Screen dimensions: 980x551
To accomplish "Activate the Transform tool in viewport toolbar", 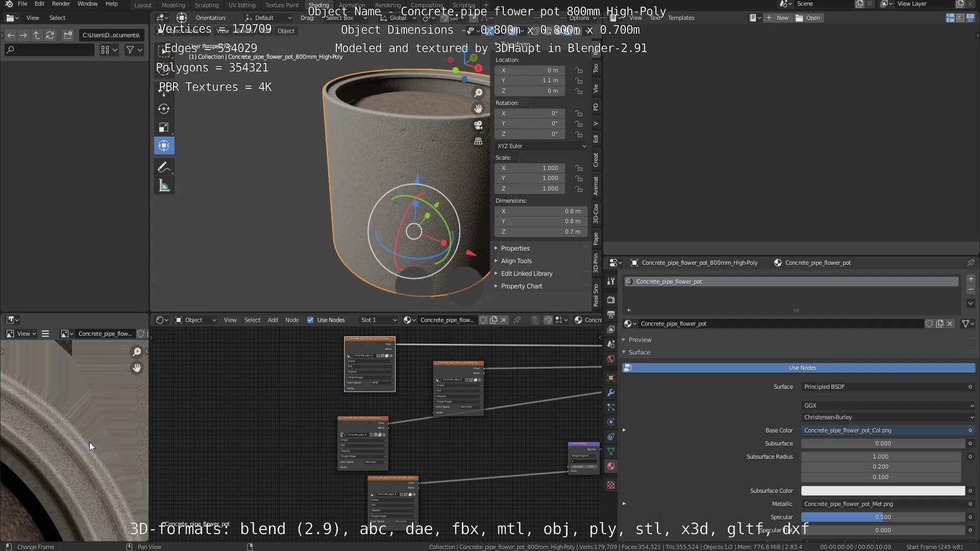I will 164,146.
